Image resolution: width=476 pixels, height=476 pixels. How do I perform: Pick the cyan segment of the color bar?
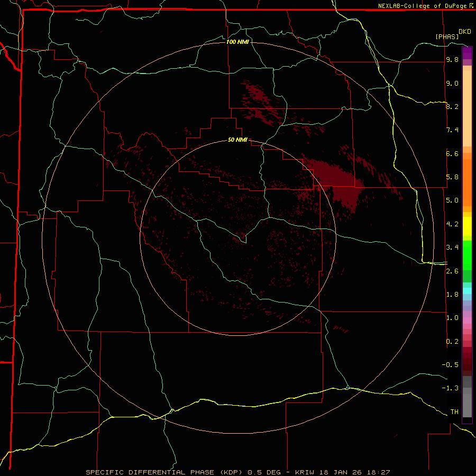coord(467,291)
